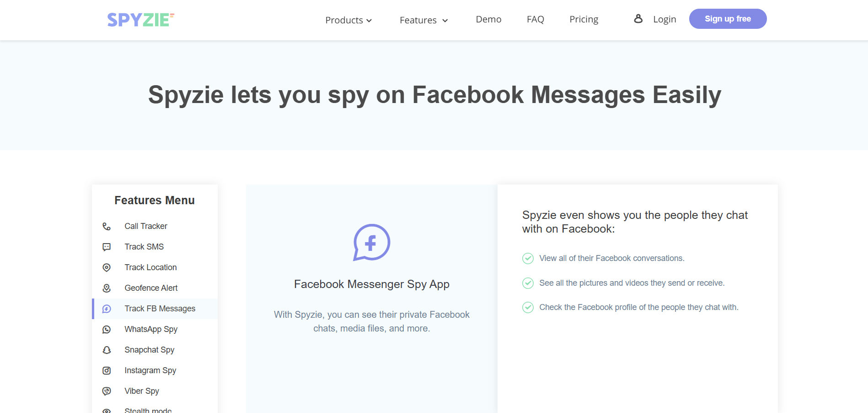The width and height of the screenshot is (868, 413).
Task: Click the Sign up free button
Action: pos(728,19)
